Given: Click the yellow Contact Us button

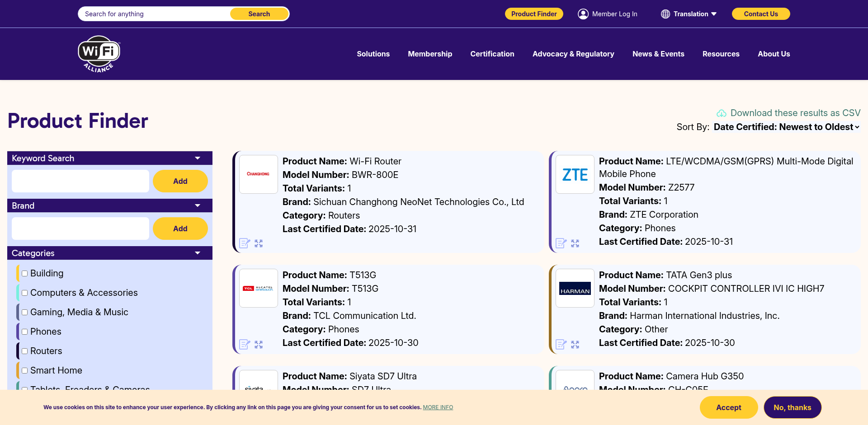Looking at the screenshot, I should tap(760, 14).
